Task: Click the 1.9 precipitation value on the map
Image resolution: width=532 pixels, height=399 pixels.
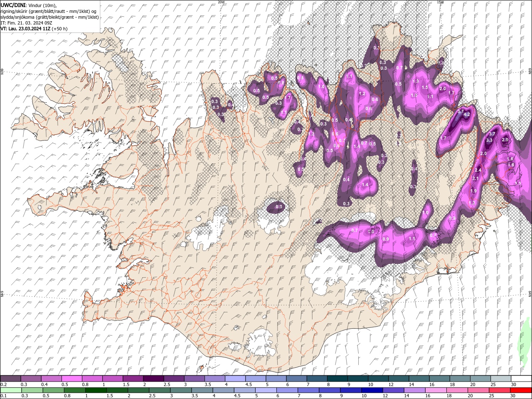Action: tap(473, 191)
